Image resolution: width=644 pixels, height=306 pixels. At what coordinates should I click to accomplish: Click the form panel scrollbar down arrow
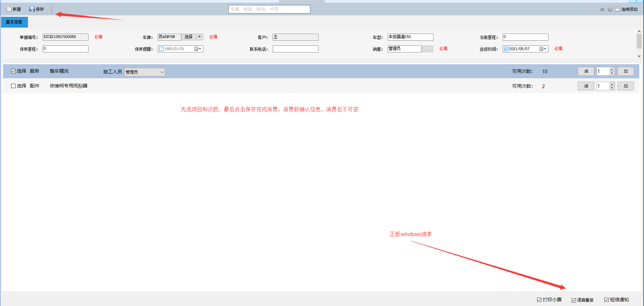pos(639,56)
